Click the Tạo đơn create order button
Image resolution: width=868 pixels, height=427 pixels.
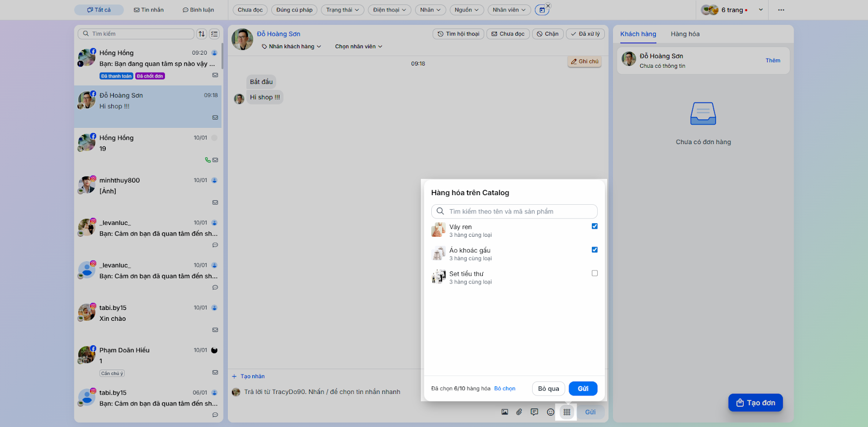(x=756, y=403)
